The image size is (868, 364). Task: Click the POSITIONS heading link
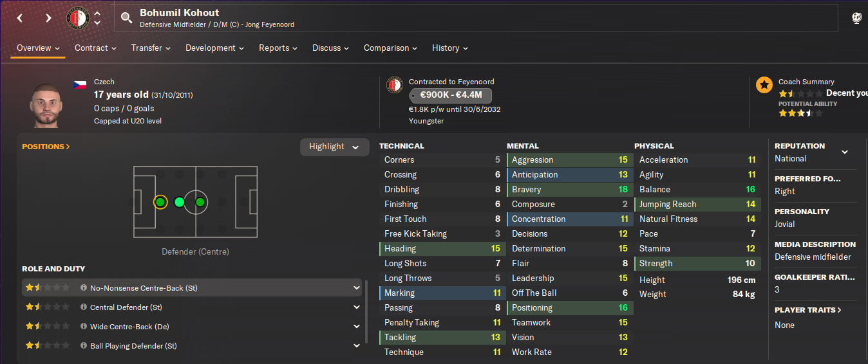pos(46,147)
